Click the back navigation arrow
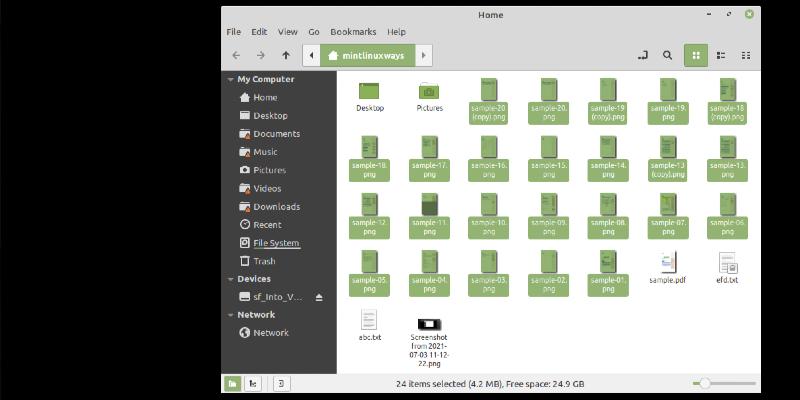This screenshot has height=400, width=800. pyautogui.click(x=236, y=56)
